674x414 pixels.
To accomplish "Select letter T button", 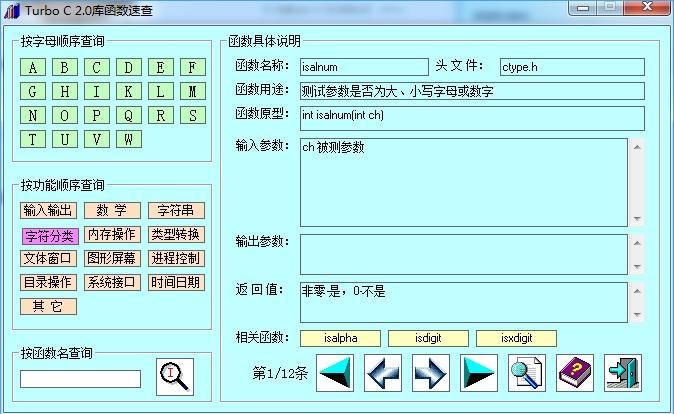I will coord(33,139).
